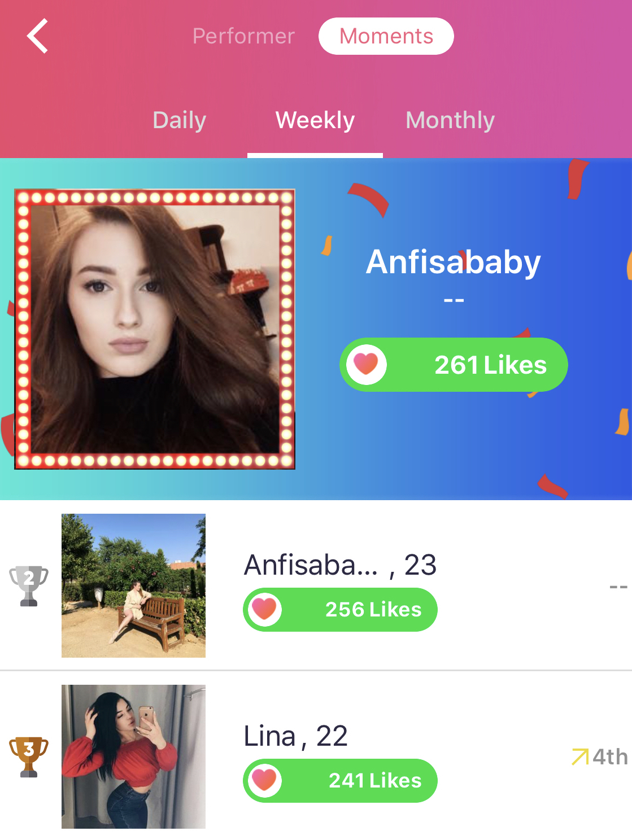The width and height of the screenshot is (632, 840).
Task: Switch to the Performer view
Action: (x=243, y=36)
